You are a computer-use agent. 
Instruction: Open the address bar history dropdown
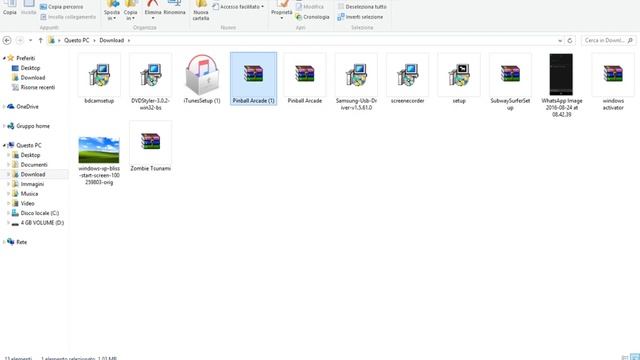[560, 40]
